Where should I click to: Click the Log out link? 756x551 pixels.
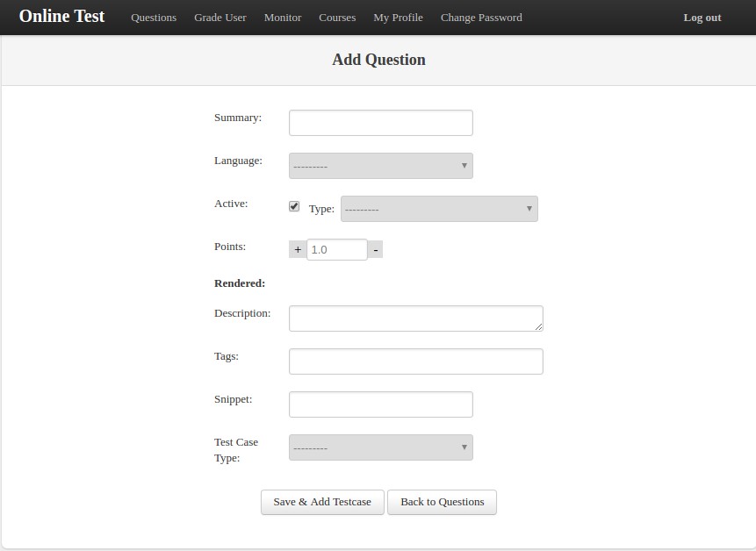[702, 18]
